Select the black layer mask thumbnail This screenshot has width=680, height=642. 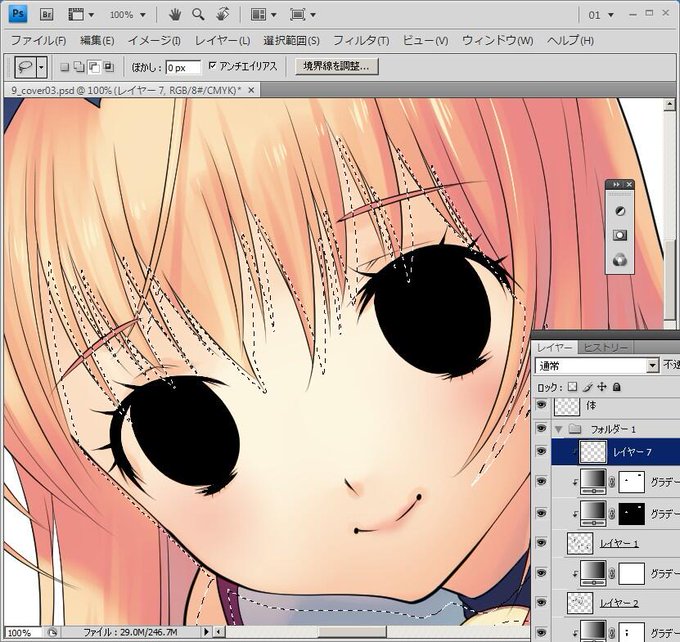[631, 514]
